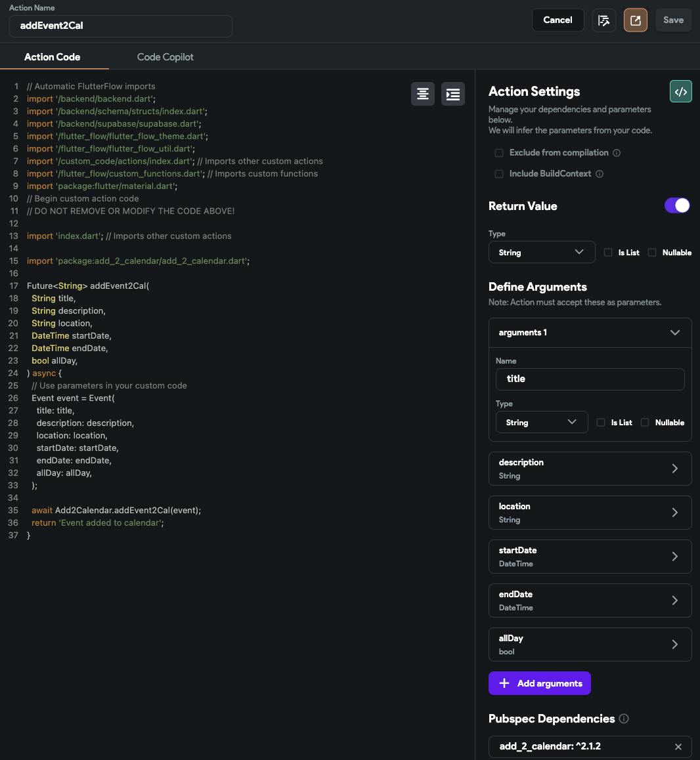Click the format code icon
The width and height of the screenshot is (700, 760).
(x=423, y=94)
